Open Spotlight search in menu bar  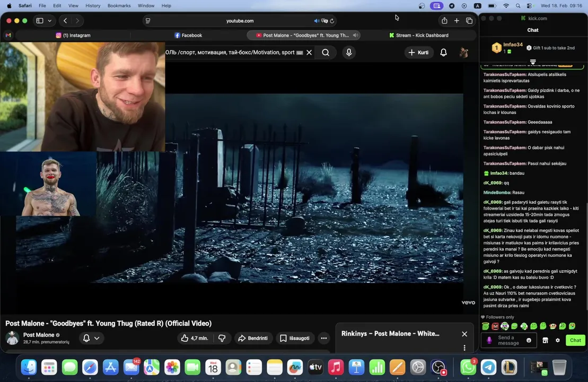pos(518,6)
